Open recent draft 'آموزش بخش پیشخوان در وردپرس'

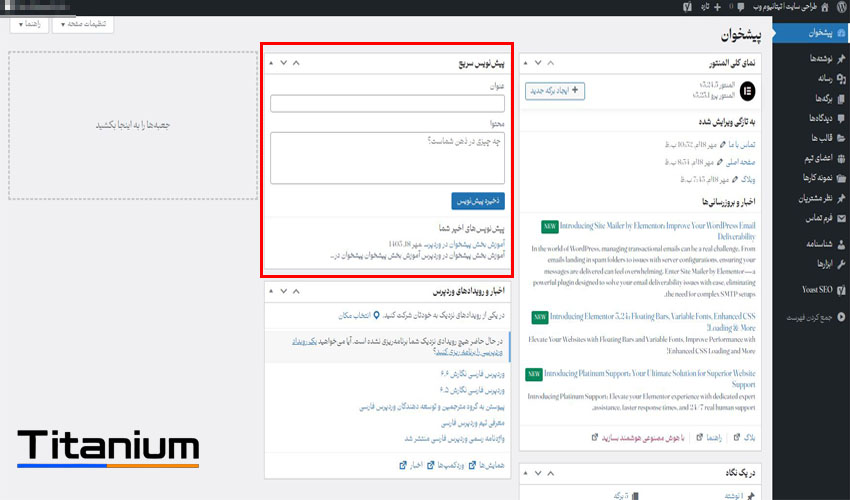(465, 245)
